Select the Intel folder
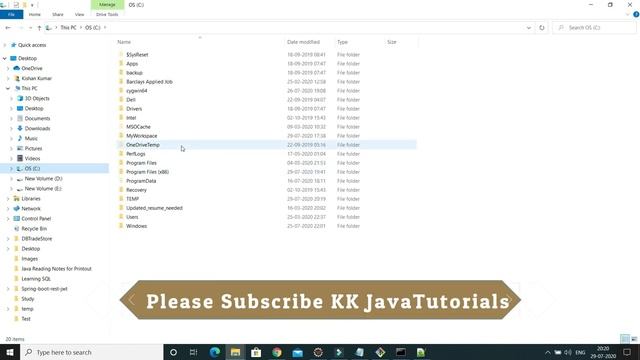Image resolution: width=640 pixels, height=360 pixels. (131, 118)
